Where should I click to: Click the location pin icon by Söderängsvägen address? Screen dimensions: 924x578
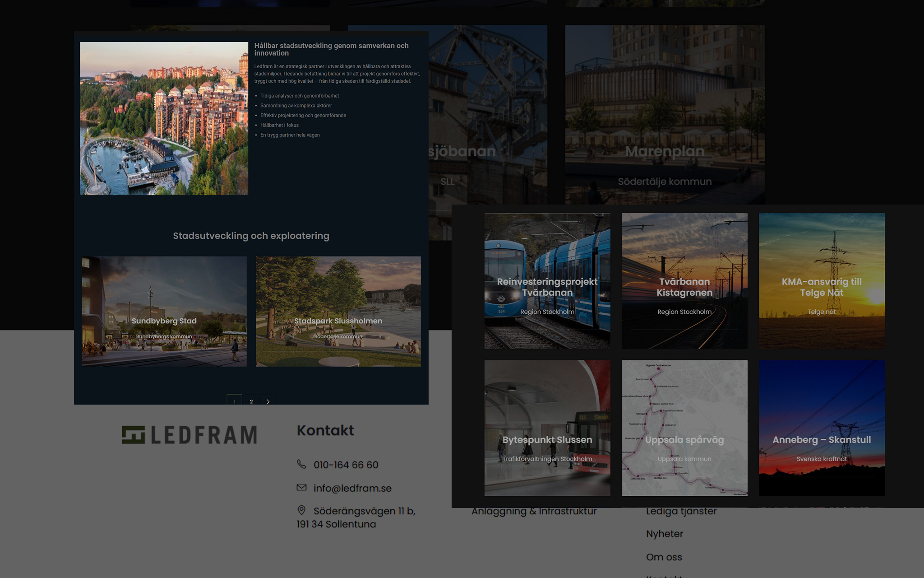[x=301, y=510]
